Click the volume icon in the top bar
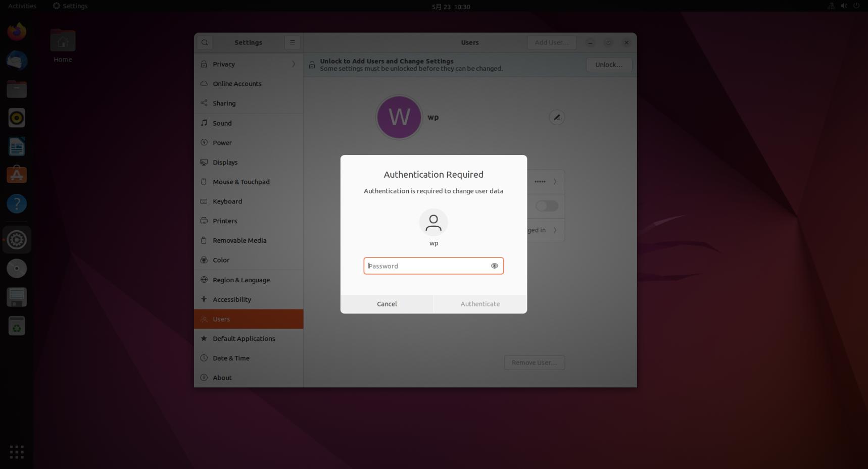868x469 pixels. tap(843, 6)
